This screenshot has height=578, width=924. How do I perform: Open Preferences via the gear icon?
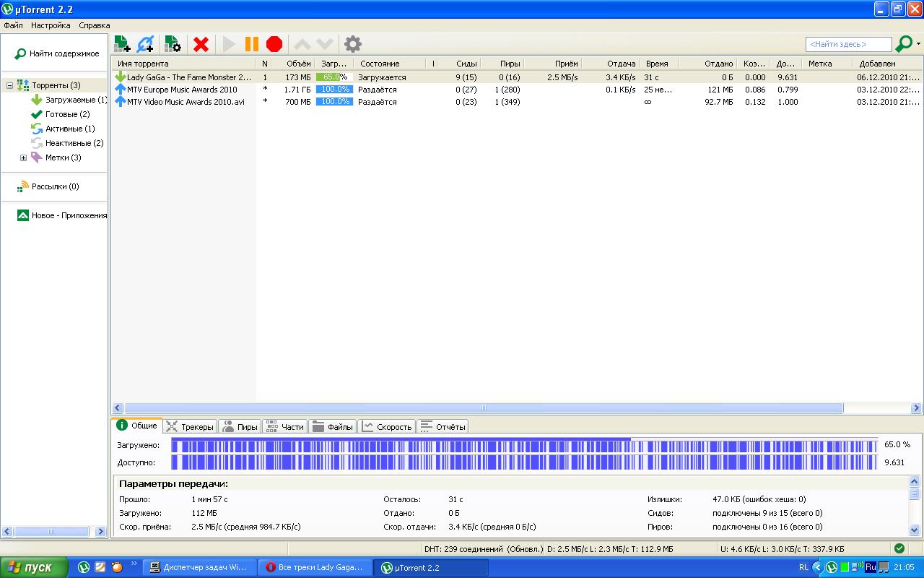pos(353,44)
